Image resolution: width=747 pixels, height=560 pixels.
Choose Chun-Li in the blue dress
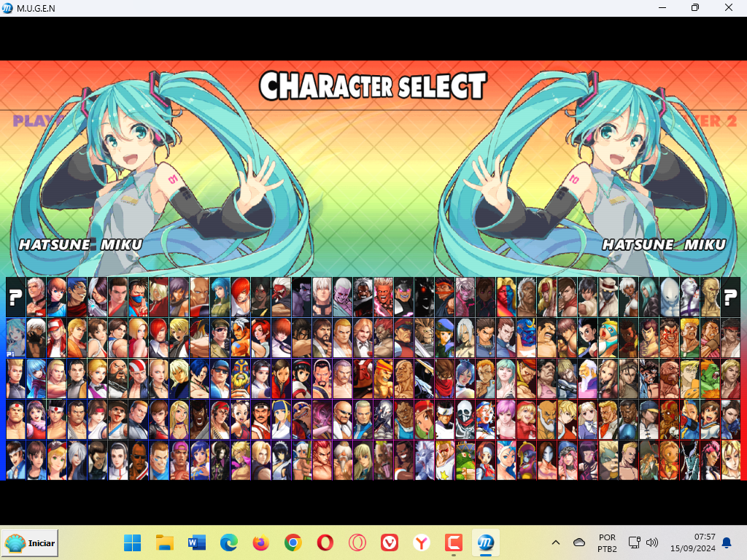pos(730,420)
